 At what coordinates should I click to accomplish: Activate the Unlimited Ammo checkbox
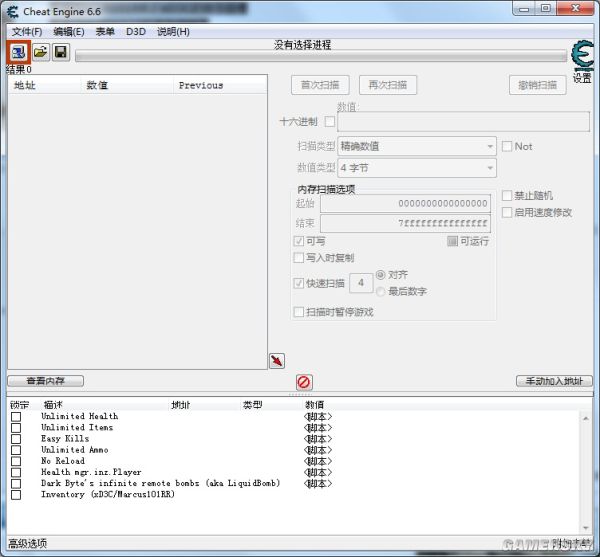(x=16, y=450)
